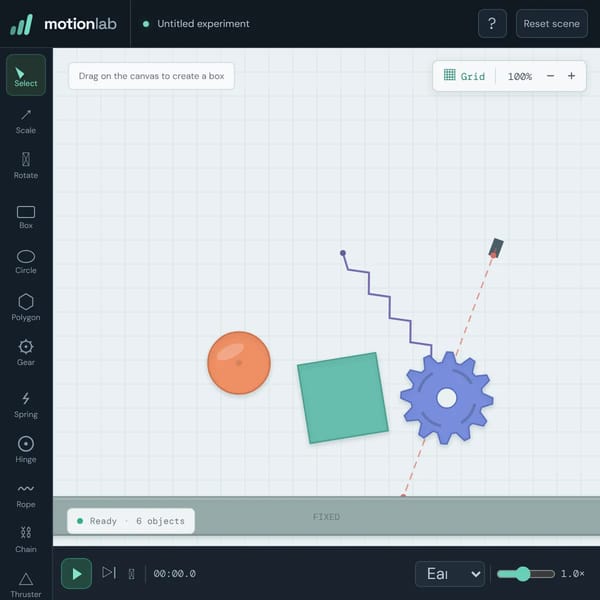
Task: Click the Untitled experiment title
Action: [203, 24]
